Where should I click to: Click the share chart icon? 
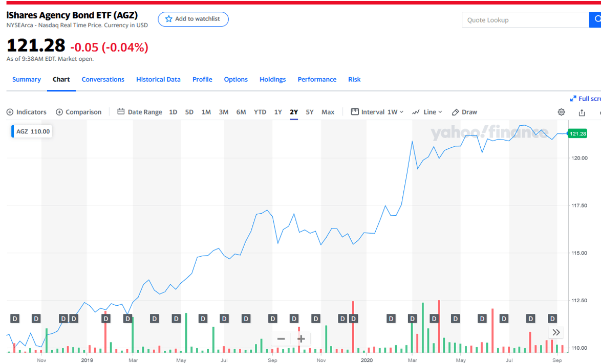coord(582,112)
